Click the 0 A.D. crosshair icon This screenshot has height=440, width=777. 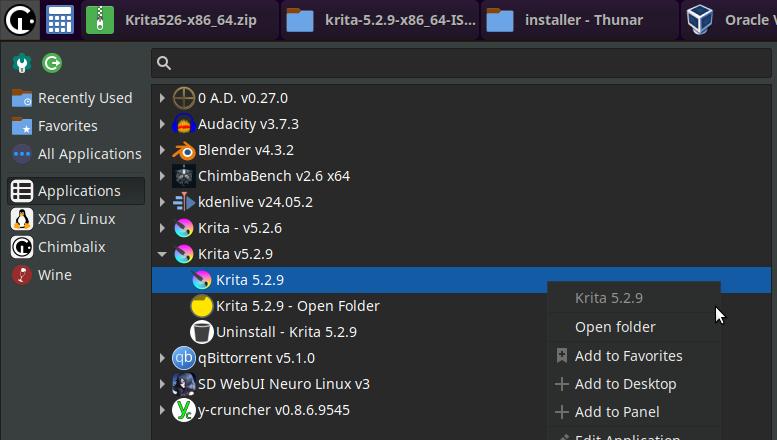[x=183, y=98]
